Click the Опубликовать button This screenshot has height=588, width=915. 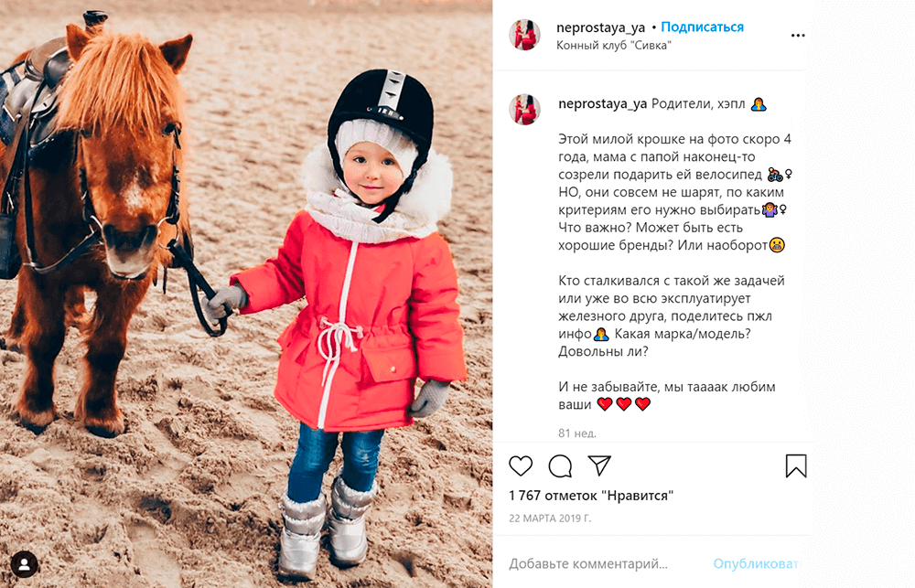coord(756,564)
